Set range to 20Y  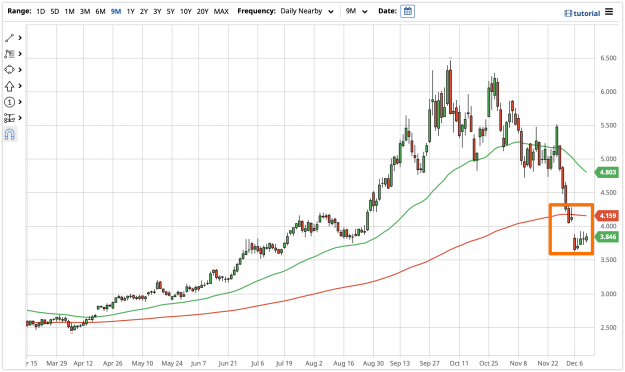pyautogui.click(x=202, y=12)
